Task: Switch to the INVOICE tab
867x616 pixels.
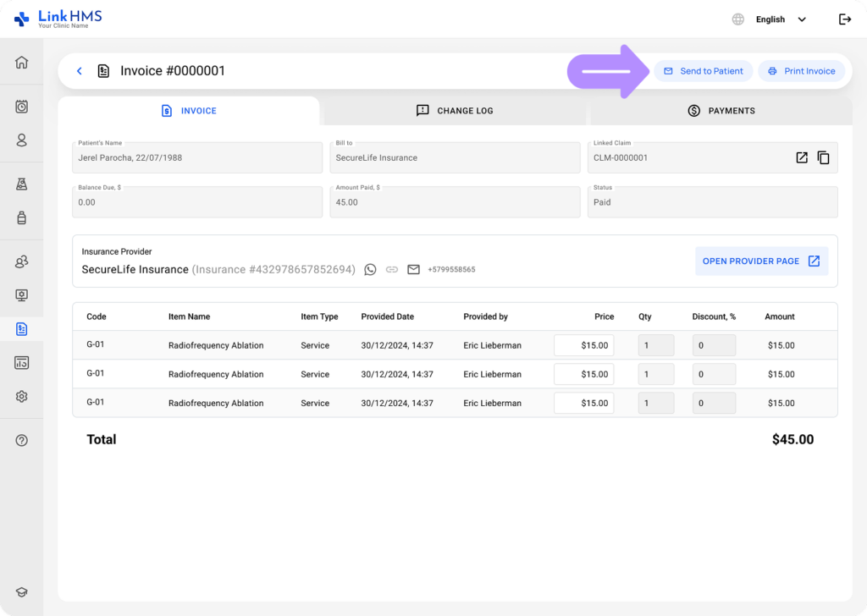Action: point(189,111)
